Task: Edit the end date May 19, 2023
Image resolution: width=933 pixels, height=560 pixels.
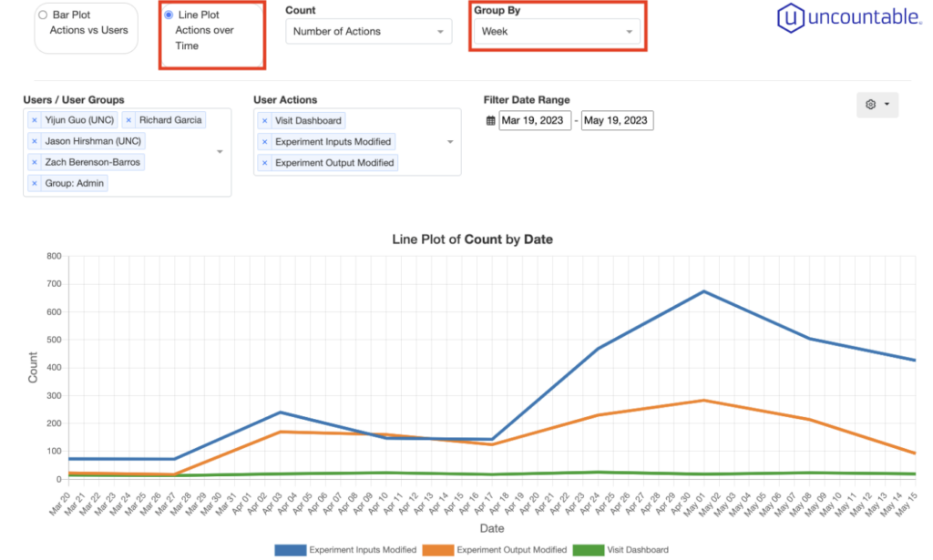Action: pyautogui.click(x=617, y=121)
